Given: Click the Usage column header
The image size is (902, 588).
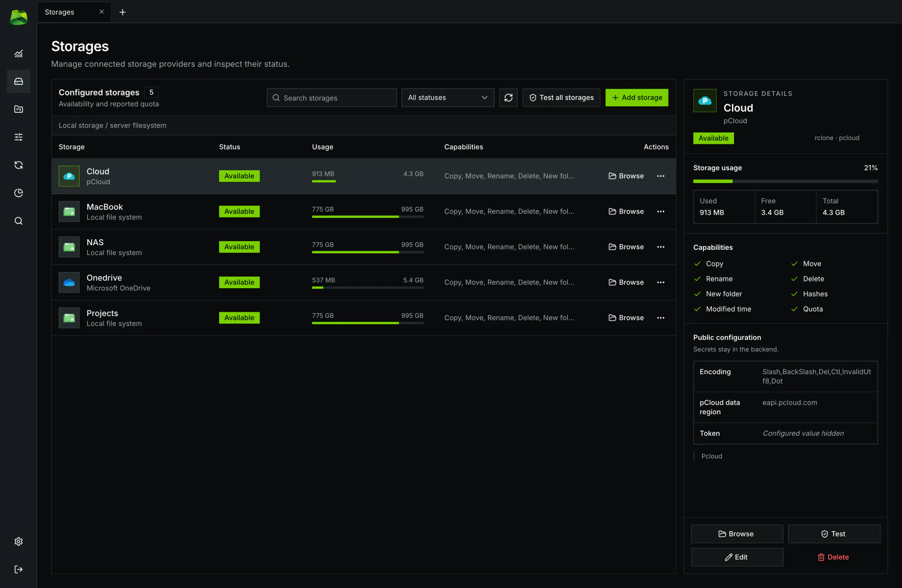Looking at the screenshot, I should pyautogui.click(x=322, y=147).
